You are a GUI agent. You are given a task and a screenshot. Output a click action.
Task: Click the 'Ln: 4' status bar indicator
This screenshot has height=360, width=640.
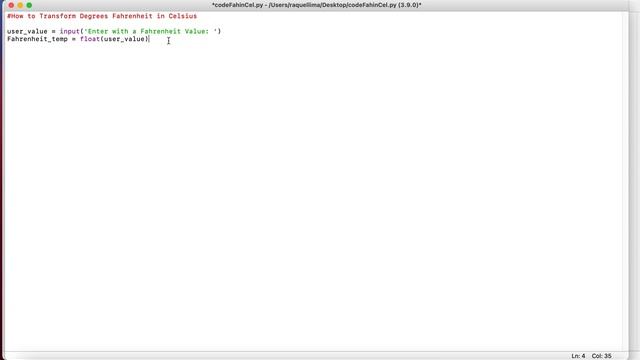(578, 356)
